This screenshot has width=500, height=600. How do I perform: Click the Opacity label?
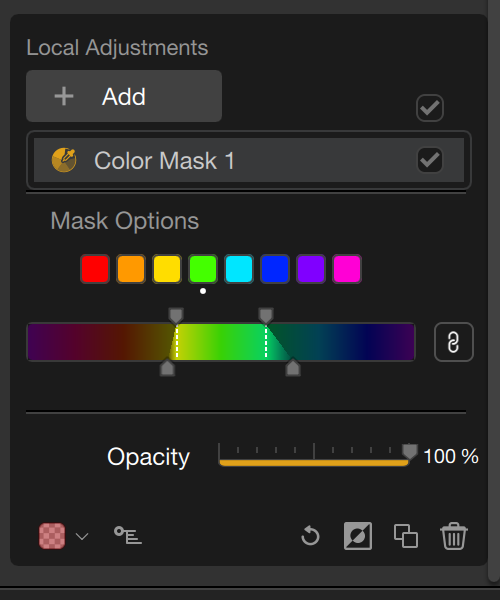click(148, 457)
